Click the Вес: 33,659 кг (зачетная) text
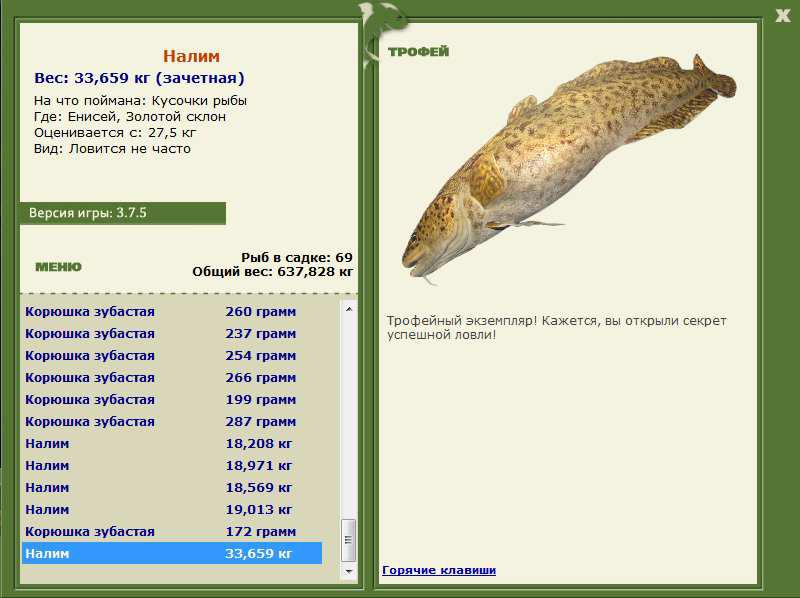800x598 pixels. 139,78
